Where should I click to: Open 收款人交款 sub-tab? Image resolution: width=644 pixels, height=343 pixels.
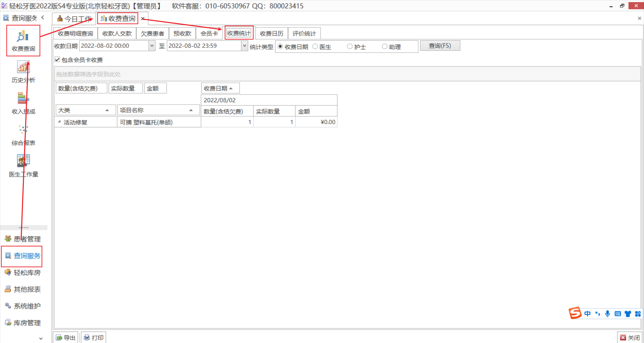pyautogui.click(x=117, y=34)
